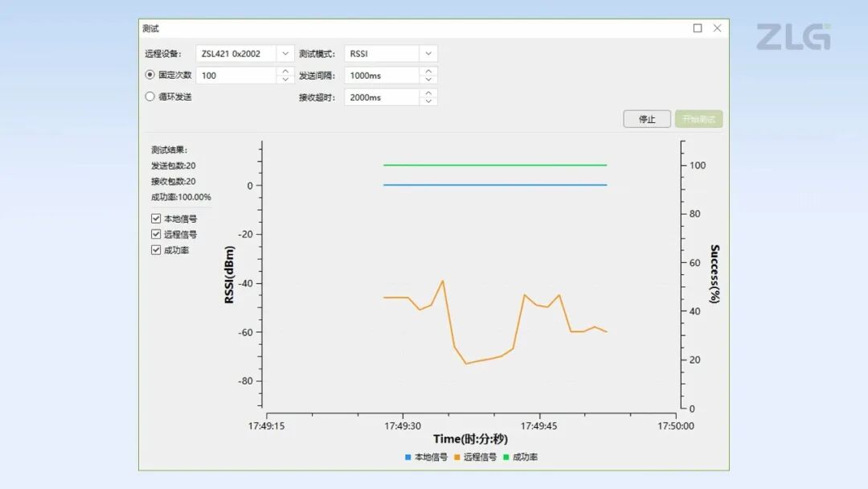
Task: Click the 17:50:00 time axis label
Action: point(675,426)
